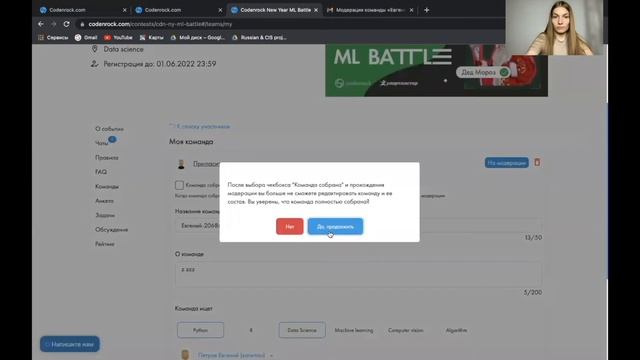The height and width of the screenshot is (360, 640).
Task: Open the "Russian & CIS proj..." bookmark
Action: click(259, 38)
